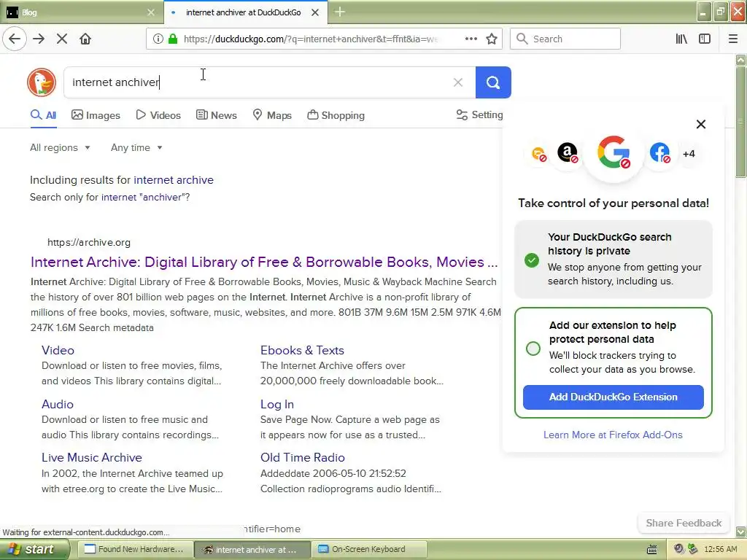Click Add DuckDuckGo Extension button
Viewport: 747px width, 560px height.
click(613, 397)
